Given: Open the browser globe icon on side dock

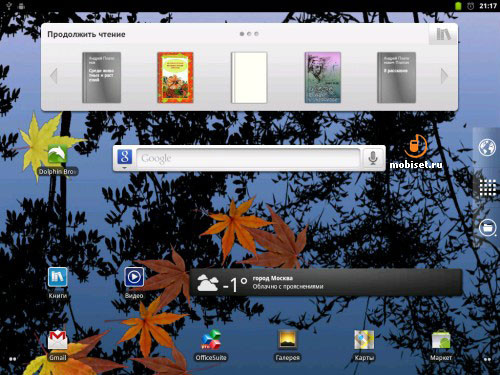Looking at the screenshot, I should point(487,147).
